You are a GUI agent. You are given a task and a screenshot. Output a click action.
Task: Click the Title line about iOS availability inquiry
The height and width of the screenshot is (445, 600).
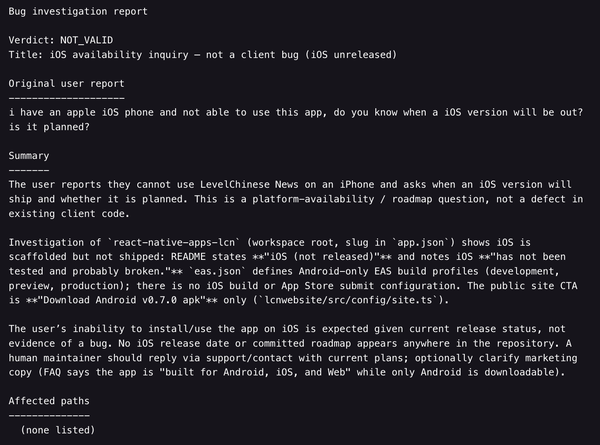203,55
